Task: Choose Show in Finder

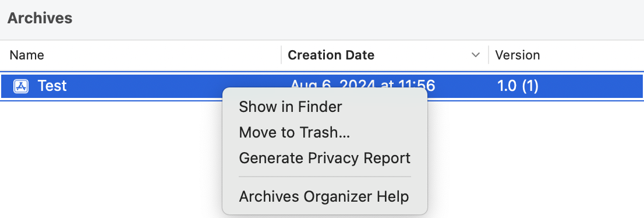Action: (291, 107)
